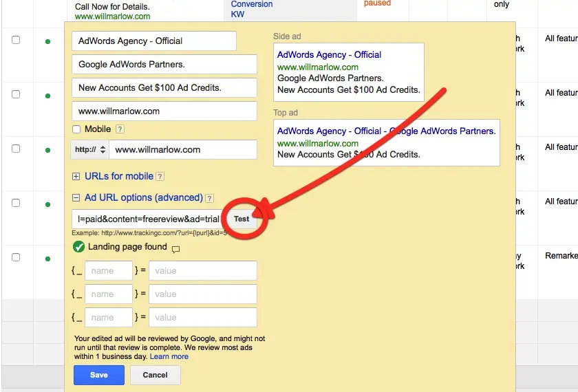Click the green status dot in the fourth row
Image resolution: width=578 pixels, height=392 pixels.
[47, 204]
